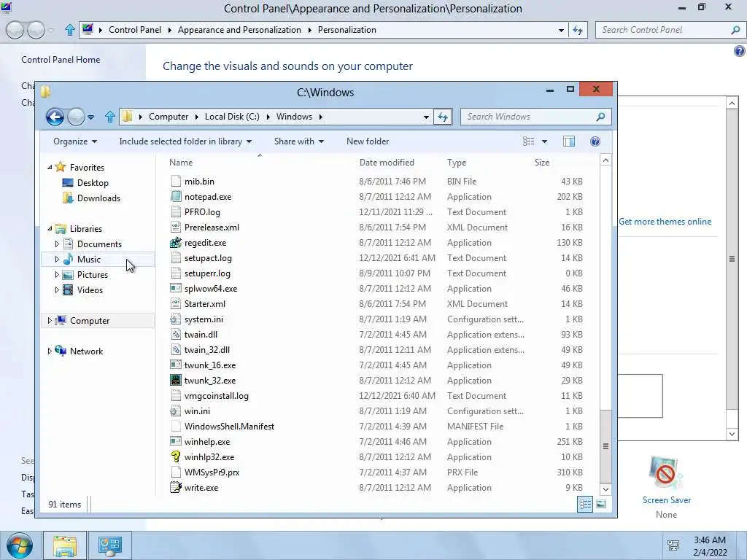
Task: Switch to large icons view in status bar
Action: (601, 505)
